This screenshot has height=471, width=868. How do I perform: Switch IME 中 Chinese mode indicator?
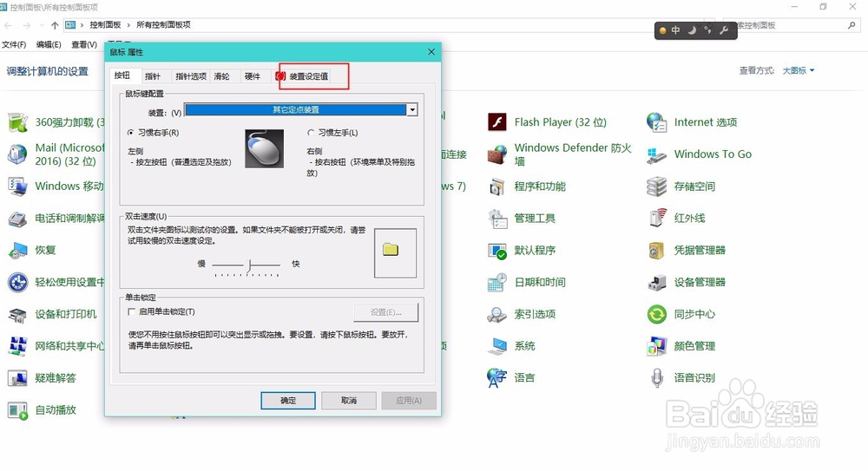tap(676, 30)
